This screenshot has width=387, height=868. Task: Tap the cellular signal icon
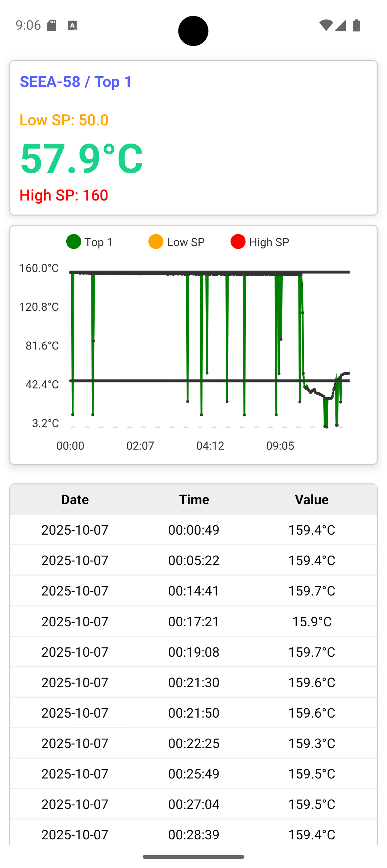click(x=340, y=25)
